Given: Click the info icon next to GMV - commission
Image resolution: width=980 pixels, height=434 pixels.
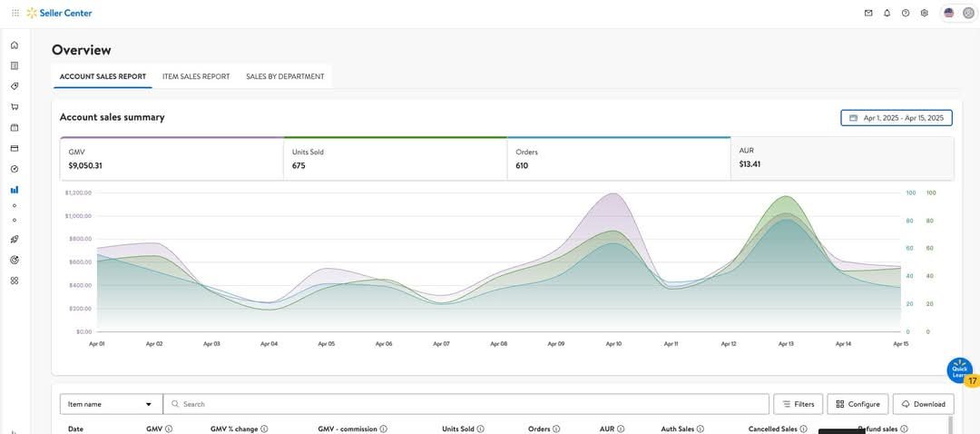Looking at the screenshot, I should pyautogui.click(x=383, y=429).
